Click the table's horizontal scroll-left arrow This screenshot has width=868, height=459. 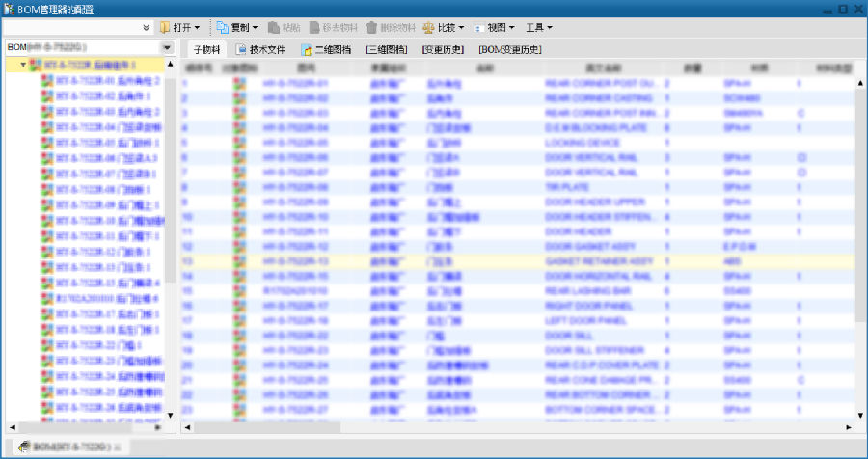(x=187, y=427)
